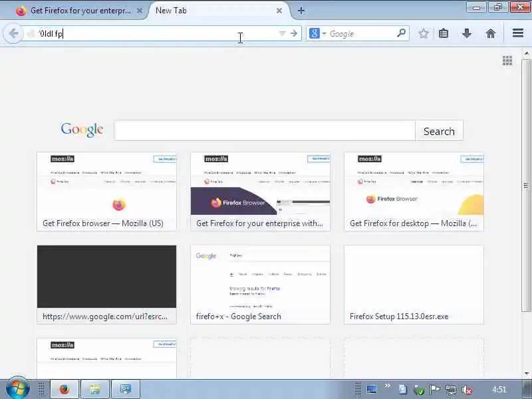Viewport: 532px width, 399px height.
Task: Open the Windows Start orb
Action: pyautogui.click(x=17, y=389)
